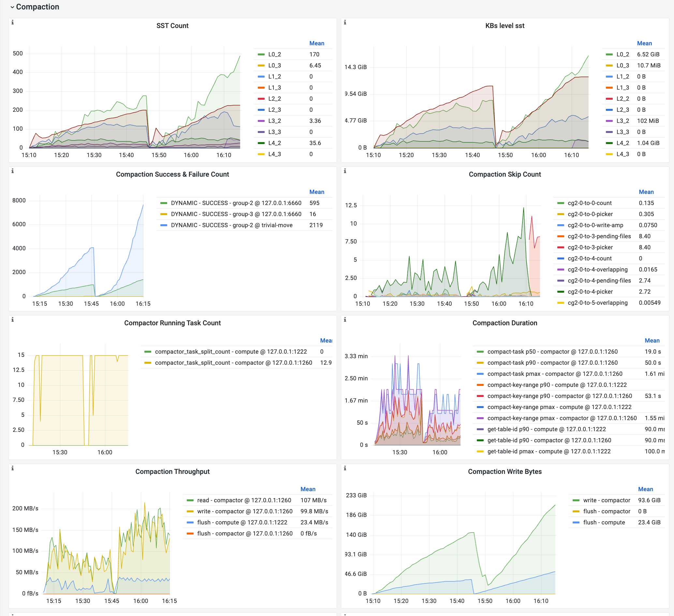Click the info icon on the SST Count panel
Image resolution: width=674 pixels, height=616 pixels.
click(x=13, y=22)
